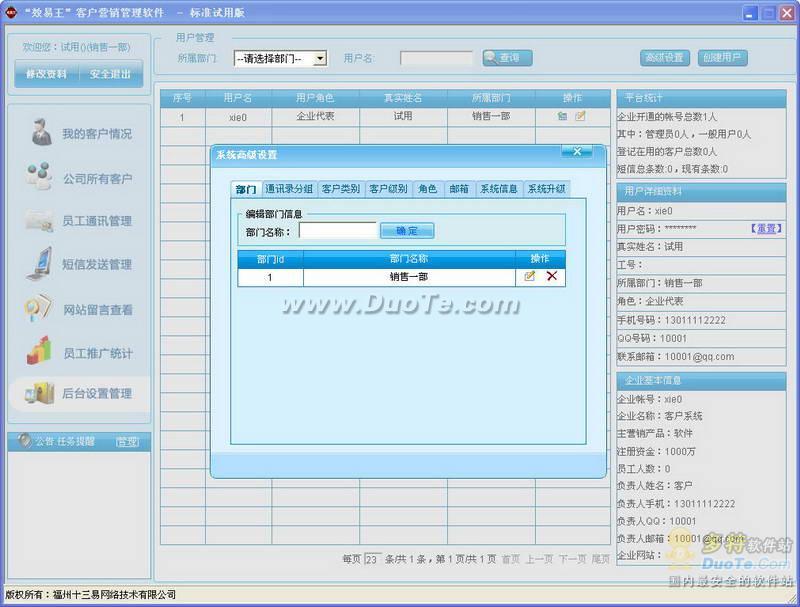The width and height of the screenshot is (800, 607).
Task: Switch to the 通讯录分组 tab
Action: point(289,189)
